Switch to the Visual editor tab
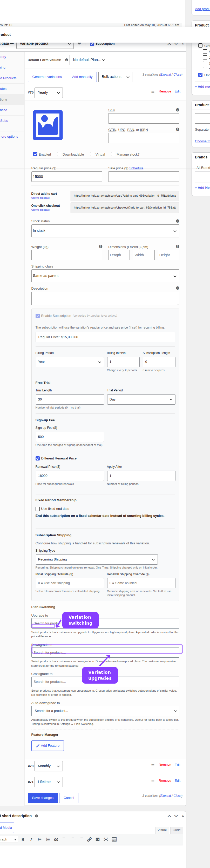Screen dimensions: 210x868 click(162, 830)
